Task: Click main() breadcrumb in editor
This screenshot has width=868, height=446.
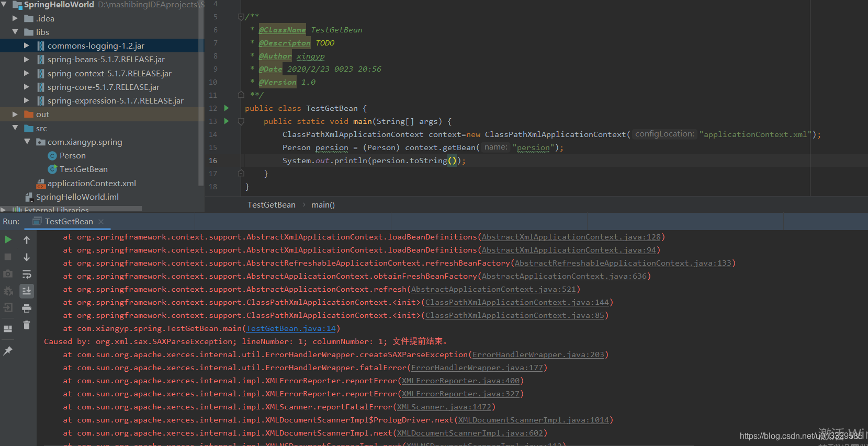Action: point(323,205)
